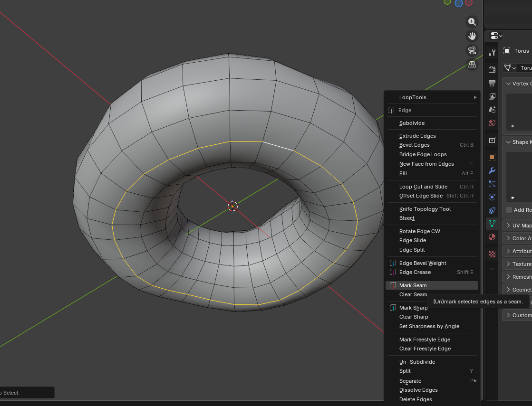The width and height of the screenshot is (532, 406).
Task: Open the Separate submenu
Action: click(432, 380)
